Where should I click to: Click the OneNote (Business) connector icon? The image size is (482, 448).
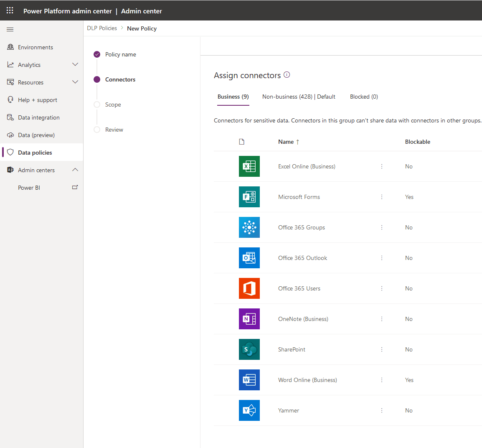coord(249,319)
